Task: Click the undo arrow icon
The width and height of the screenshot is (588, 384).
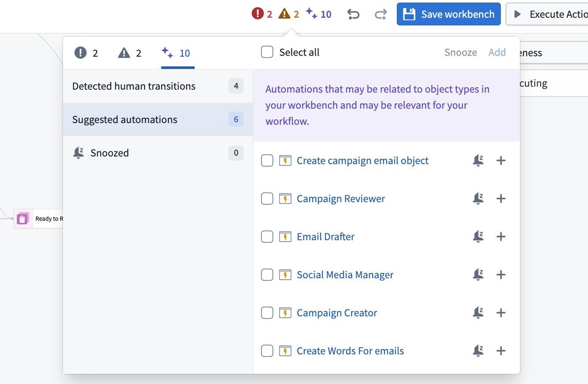Action: point(353,14)
